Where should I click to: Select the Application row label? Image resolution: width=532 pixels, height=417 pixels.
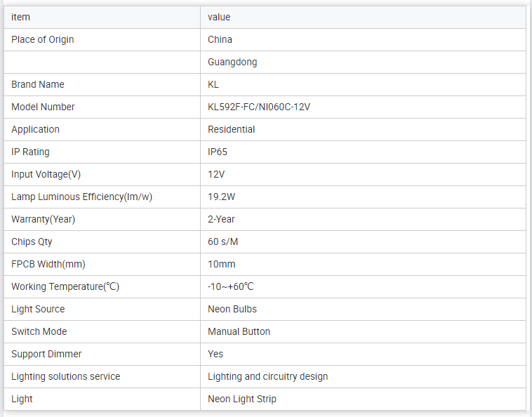[x=35, y=129]
